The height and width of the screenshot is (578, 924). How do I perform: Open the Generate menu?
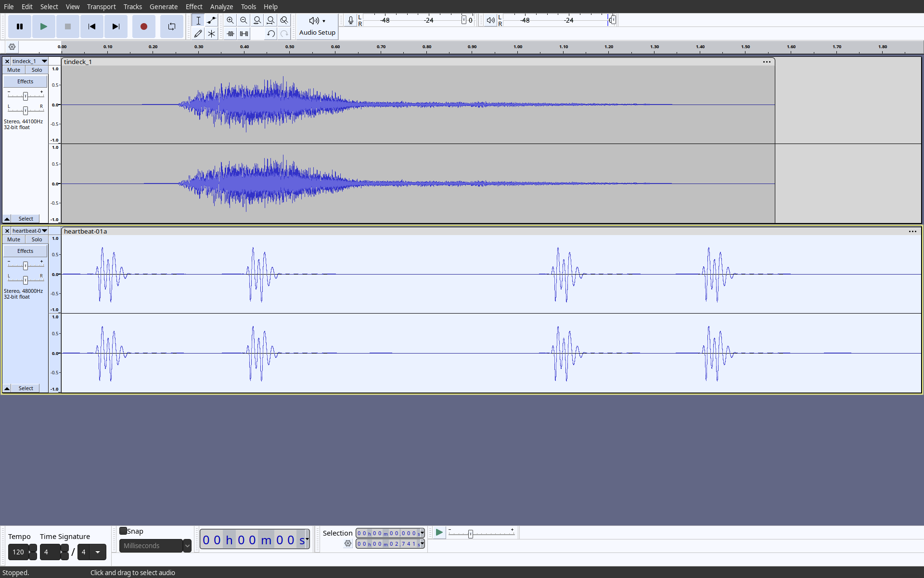(163, 6)
